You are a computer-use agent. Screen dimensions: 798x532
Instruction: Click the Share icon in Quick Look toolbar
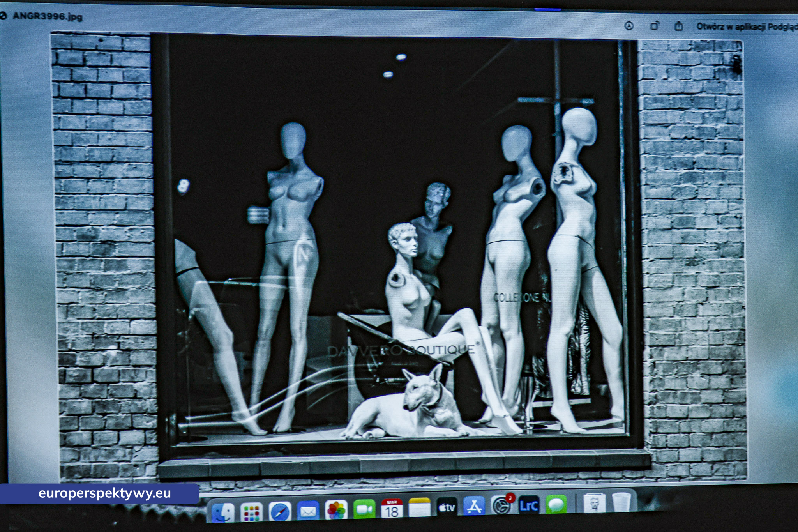(x=679, y=26)
